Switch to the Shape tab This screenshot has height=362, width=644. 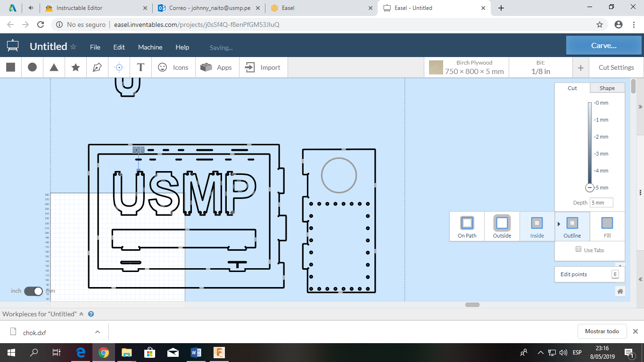point(607,88)
